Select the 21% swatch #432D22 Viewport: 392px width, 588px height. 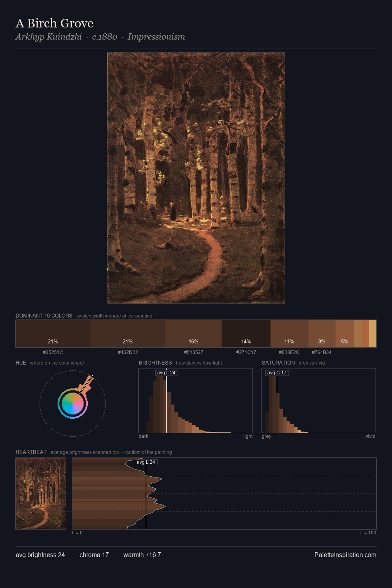click(128, 334)
